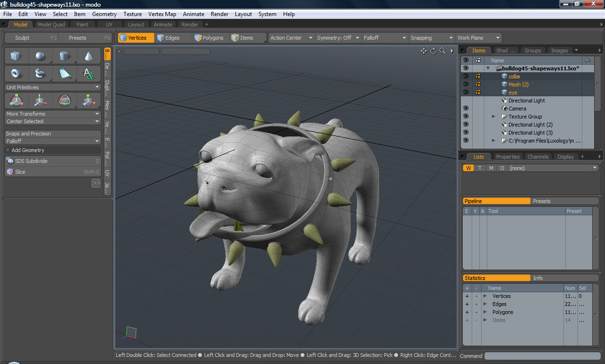Toggle visibility of Texture Group

coord(466,117)
